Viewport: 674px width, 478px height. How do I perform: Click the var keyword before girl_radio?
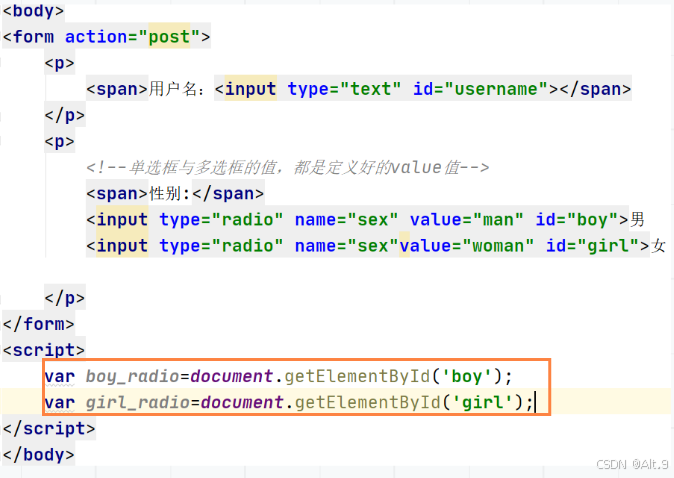60,403
